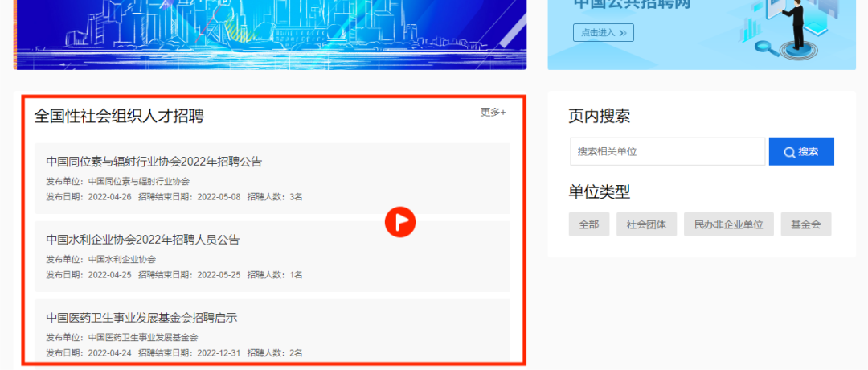Click the blue city skyline banner image

point(270,34)
